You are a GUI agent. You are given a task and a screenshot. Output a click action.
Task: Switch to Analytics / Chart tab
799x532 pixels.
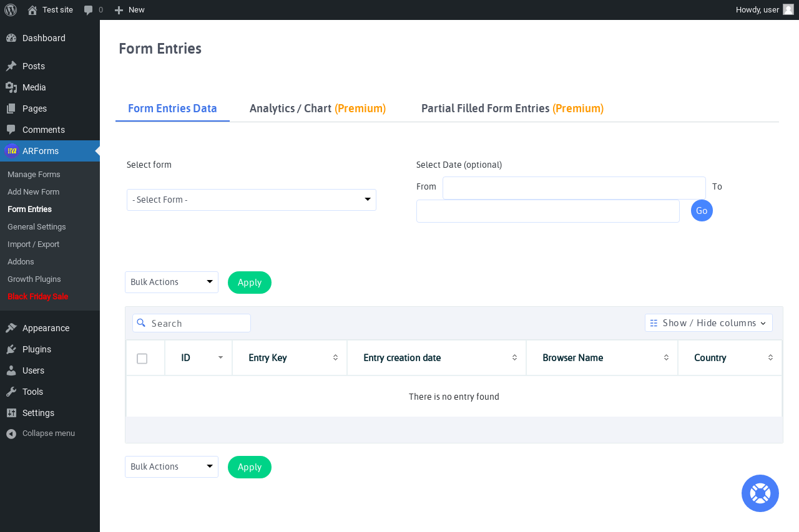click(318, 109)
